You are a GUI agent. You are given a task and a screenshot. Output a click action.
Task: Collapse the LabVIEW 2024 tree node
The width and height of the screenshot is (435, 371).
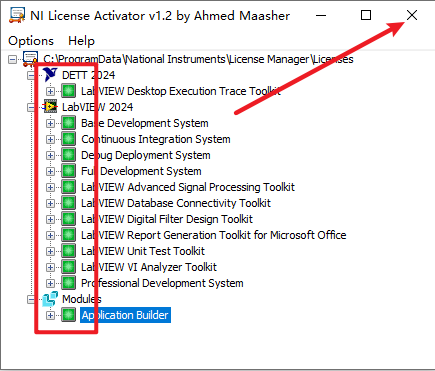pyautogui.click(x=31, y=107)
